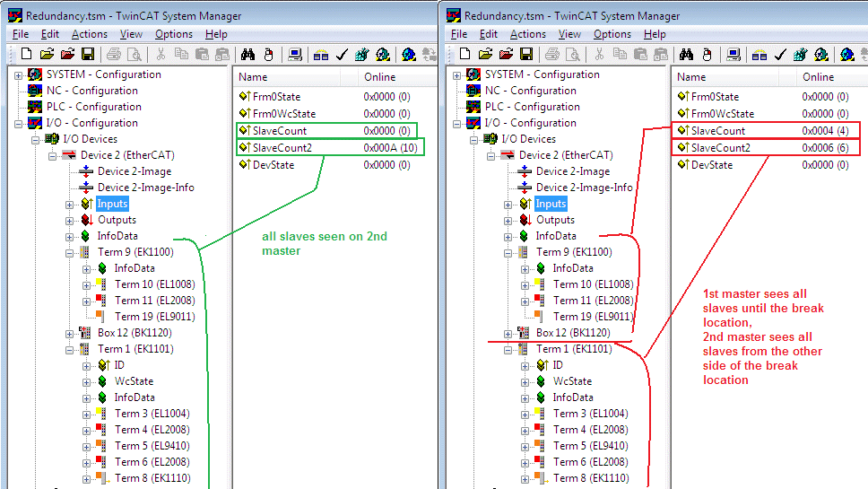The image size is (868, 489).
Task: Select DevState row in left window list
Action: (x=325, y=164)
